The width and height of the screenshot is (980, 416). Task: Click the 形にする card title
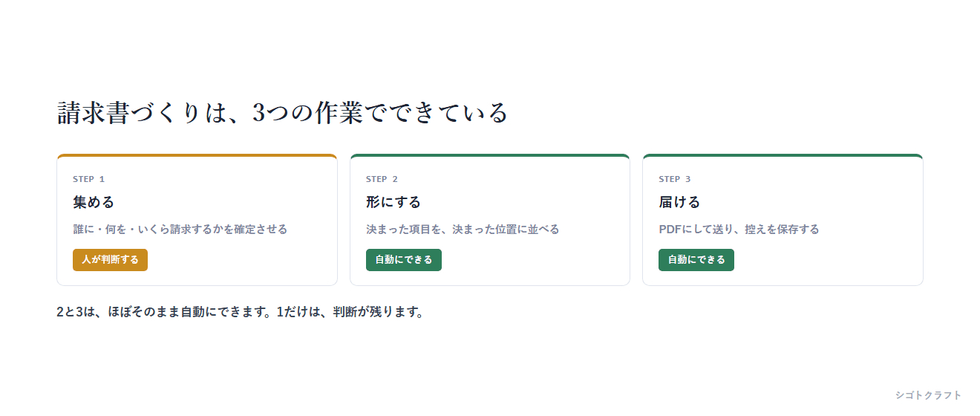click(393, 202)
